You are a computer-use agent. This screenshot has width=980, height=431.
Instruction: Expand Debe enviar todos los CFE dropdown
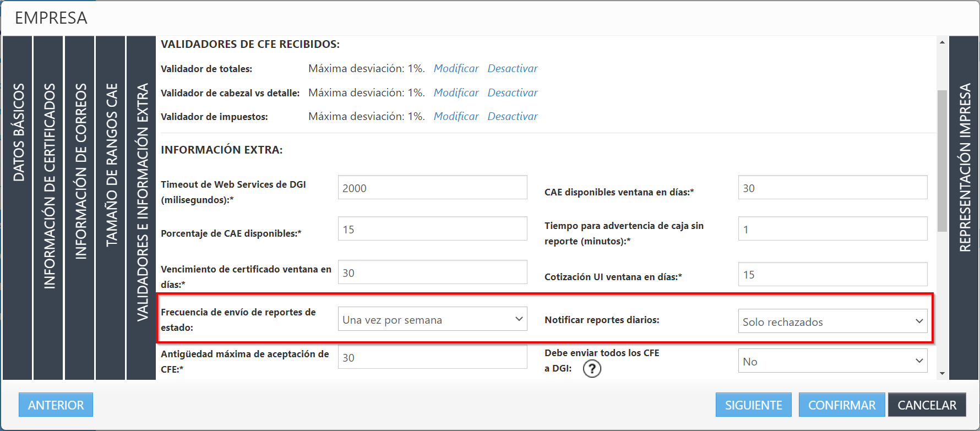pyautogui.click(x=832, y=361)
